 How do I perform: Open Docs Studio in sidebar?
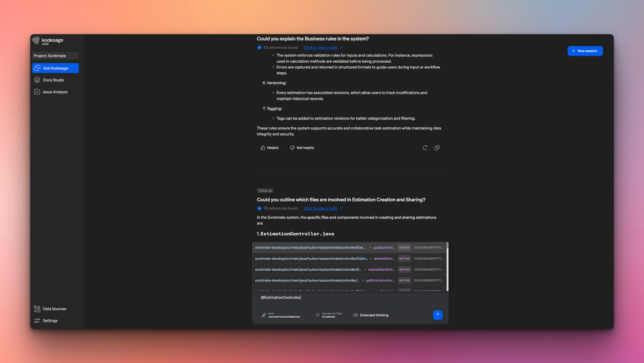[54, 80]
